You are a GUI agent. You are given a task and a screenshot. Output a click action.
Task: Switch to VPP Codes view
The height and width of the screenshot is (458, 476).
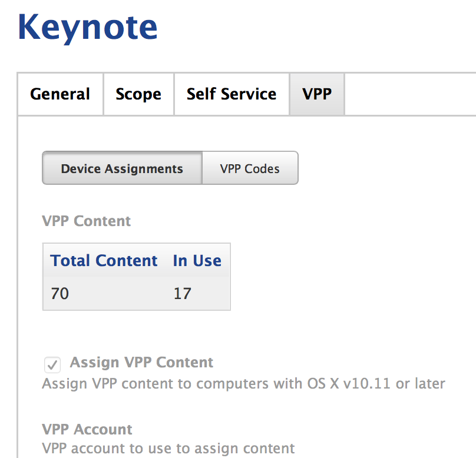click(x=250, y=168)
